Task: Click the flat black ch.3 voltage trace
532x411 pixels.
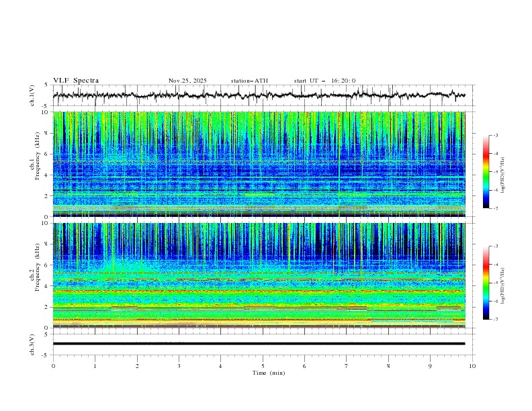Action: click(x=259, y=344)
